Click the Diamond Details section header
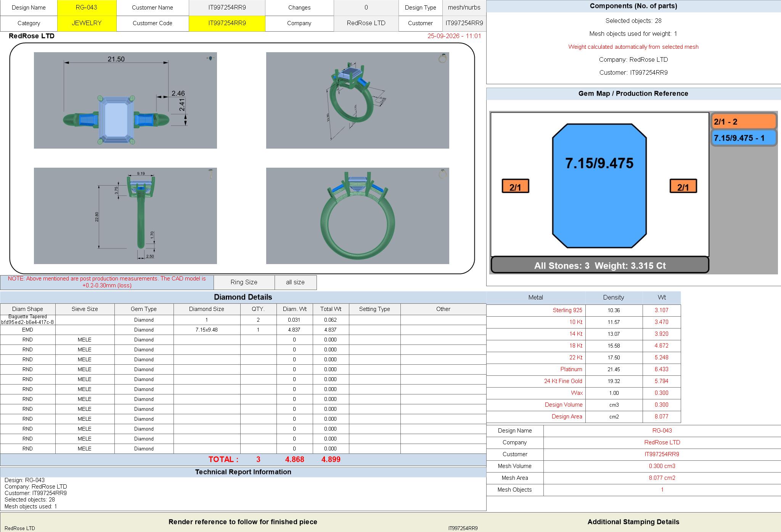 [243, 297]
